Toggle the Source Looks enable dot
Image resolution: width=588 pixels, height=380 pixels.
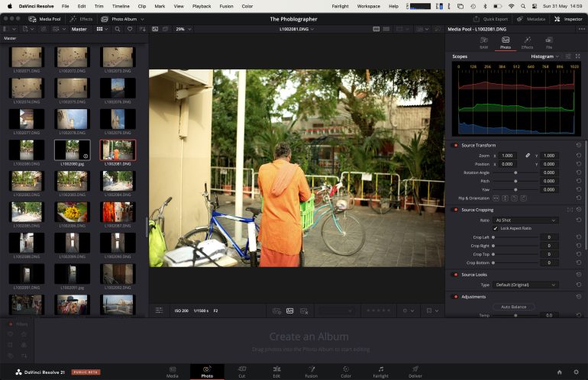pos(456,275)
